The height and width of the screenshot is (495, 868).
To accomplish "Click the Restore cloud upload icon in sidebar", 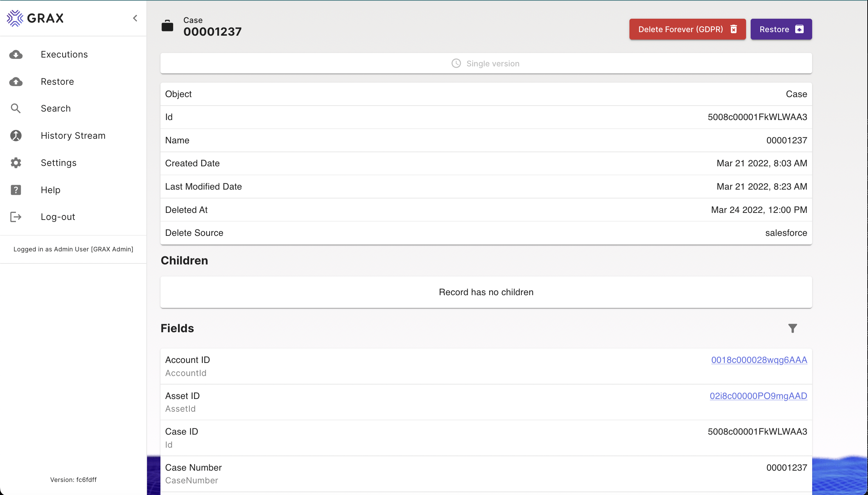I will tap(16, 82).
